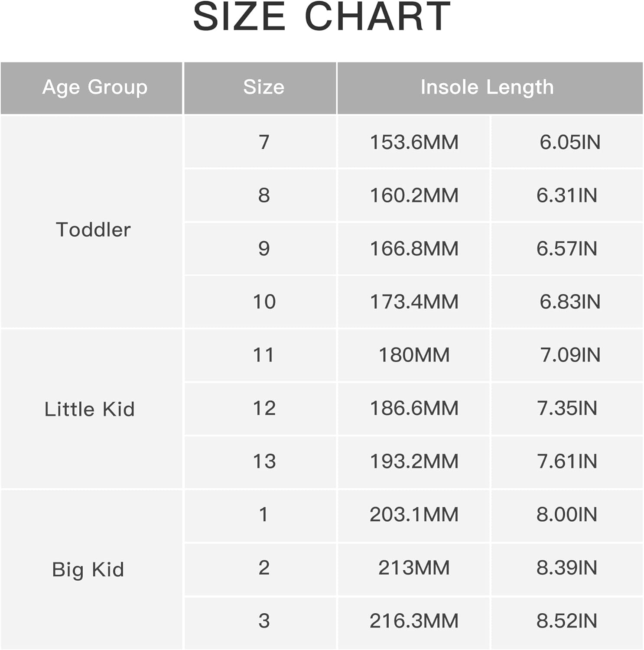Screen dimensions: 644x650
Task: Click the 160.2MM insole length cell
Action: (414, 195)
